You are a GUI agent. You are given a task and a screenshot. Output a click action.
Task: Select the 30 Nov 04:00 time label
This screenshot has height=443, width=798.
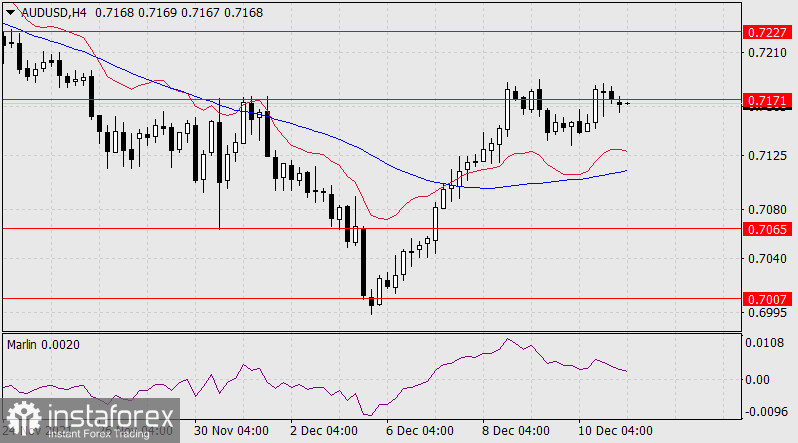point(232,431)
